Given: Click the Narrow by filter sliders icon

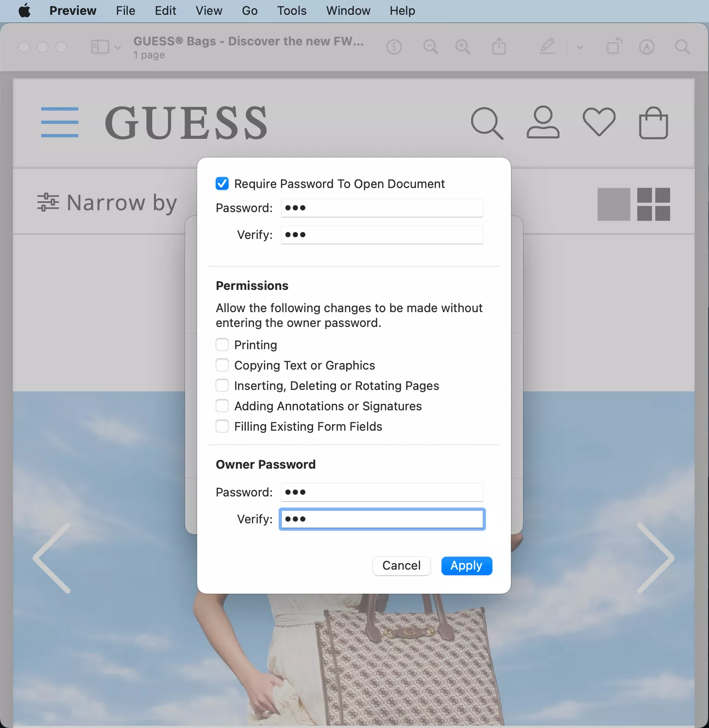Looking at the screenshot, I should [x=48, y=202].
